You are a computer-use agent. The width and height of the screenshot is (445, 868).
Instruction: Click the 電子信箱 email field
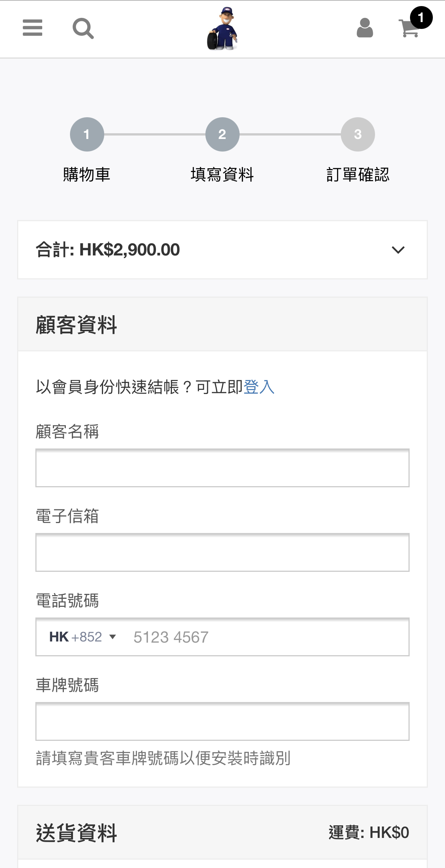(x=222, y=552)
